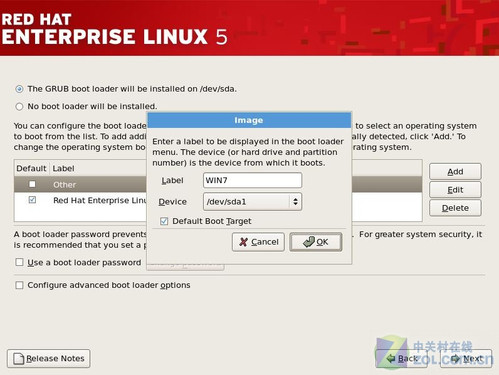Open the Device /dev/sda1 dropdown
Screen dimensions: 499x375
pos(252,202)
